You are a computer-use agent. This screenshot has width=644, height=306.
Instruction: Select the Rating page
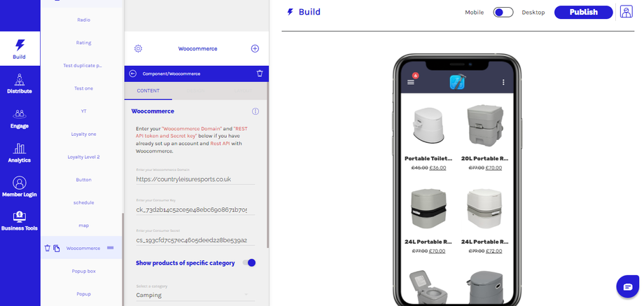click(83, 43)
